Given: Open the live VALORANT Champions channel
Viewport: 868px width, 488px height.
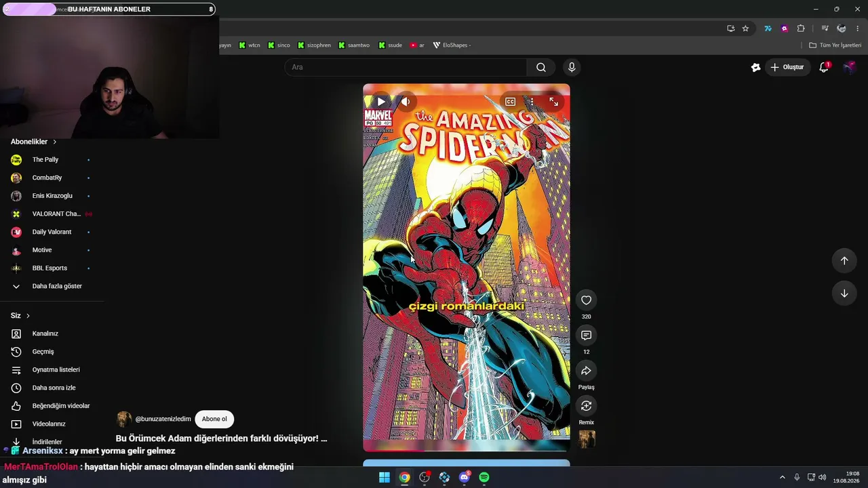Looking at the screenshot, I should click(x=52, y=214).
